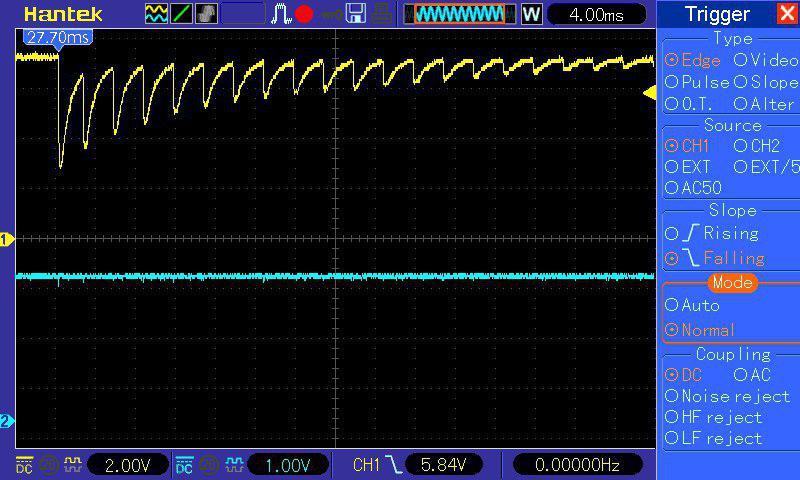Click the falling edge symbol in status bar

(x=393, y=465)
